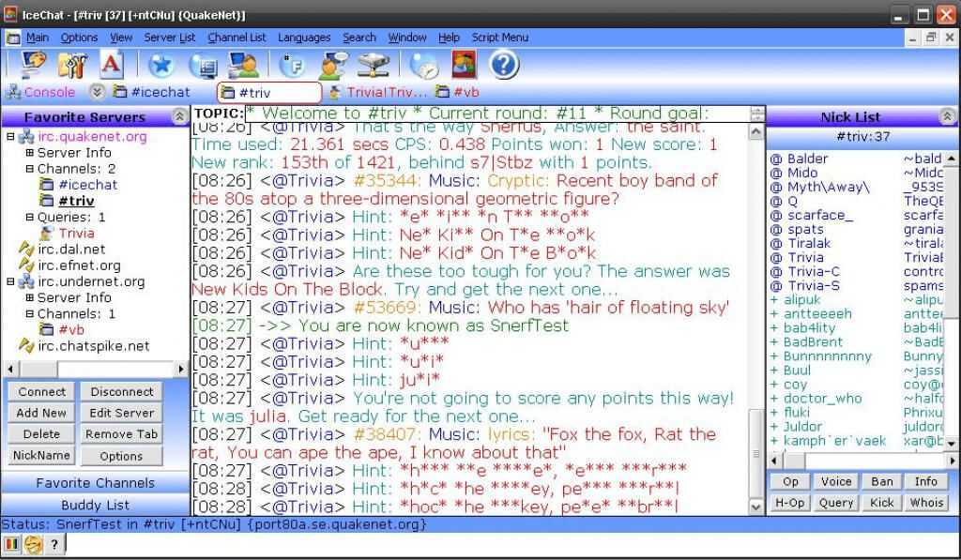This screenshot has height=560, width=961.
Task: Switch to the Console tab
Action: [40, 93]
